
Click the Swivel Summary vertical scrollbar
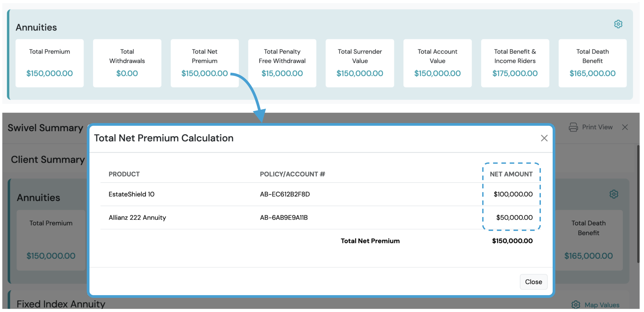(638, 204)
